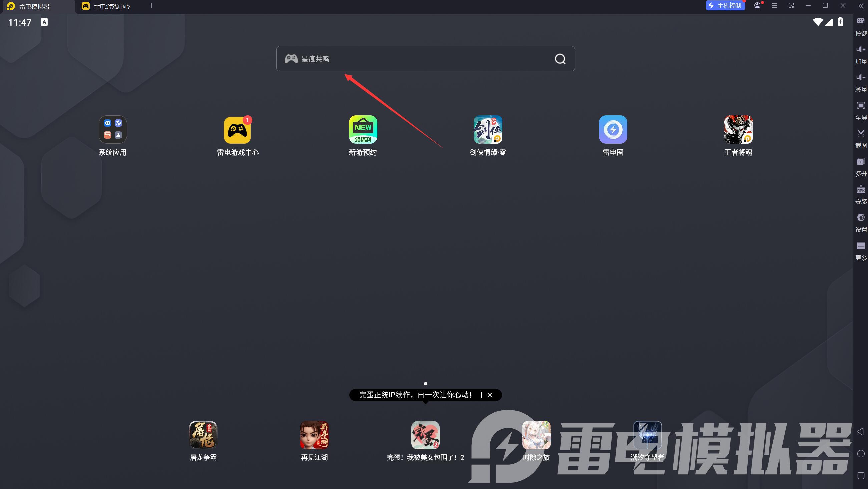Dismiss the 完蛋正统IP续作 tooltip banner

(x=490, y=395)
